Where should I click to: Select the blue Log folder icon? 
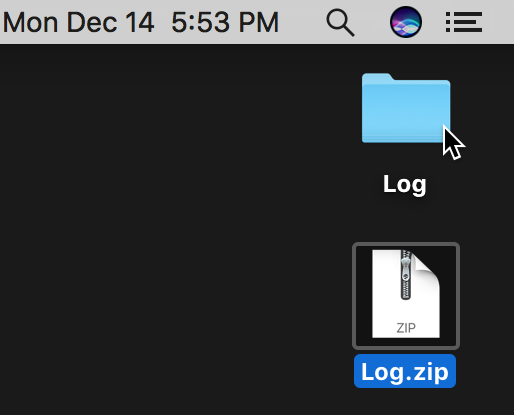click(x=406, y=108)
